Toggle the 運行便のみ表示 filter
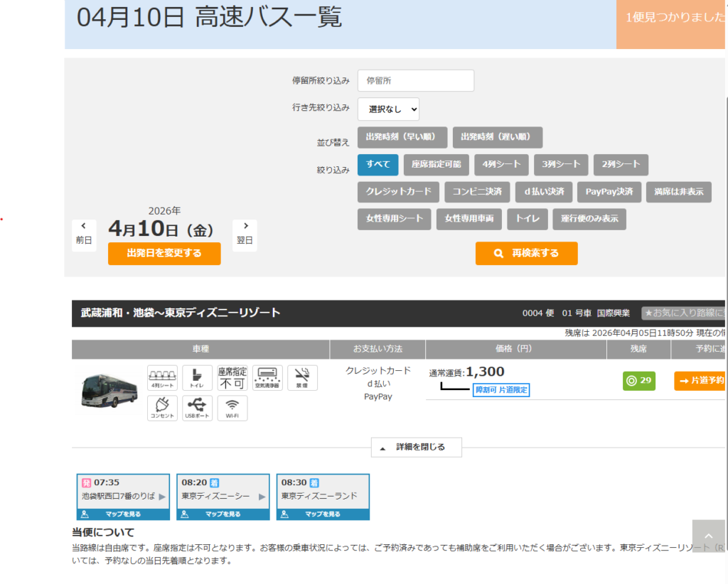The image size is (728, 584). pos(589,219)
